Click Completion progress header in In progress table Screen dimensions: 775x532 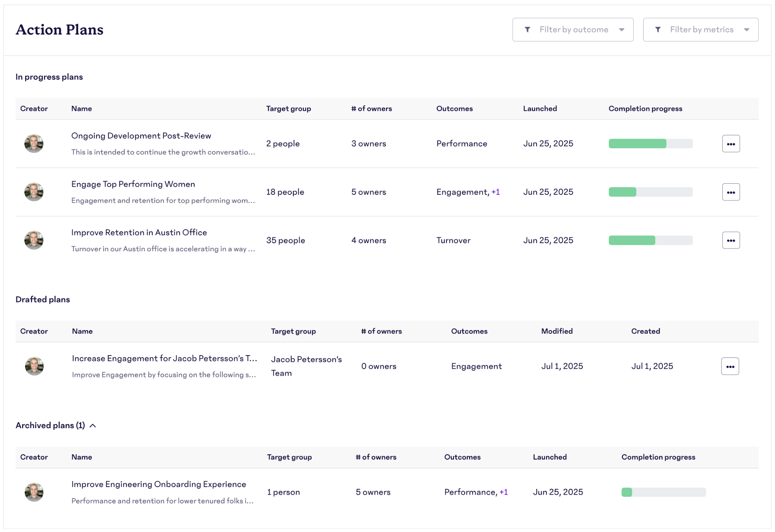[x=645, y=109]
